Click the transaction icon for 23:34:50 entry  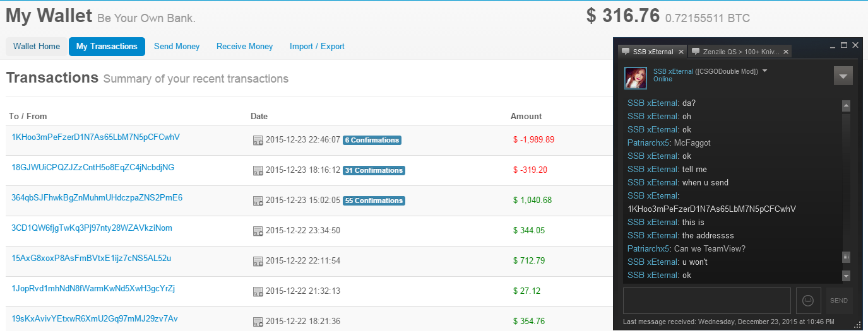click(258, 231)
